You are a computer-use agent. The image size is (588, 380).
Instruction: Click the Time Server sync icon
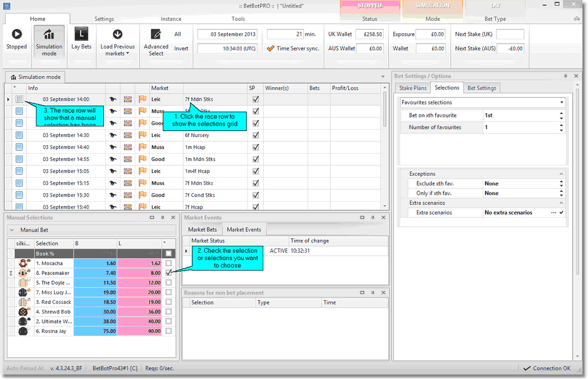pyautogui.click(x=271, y=49)
